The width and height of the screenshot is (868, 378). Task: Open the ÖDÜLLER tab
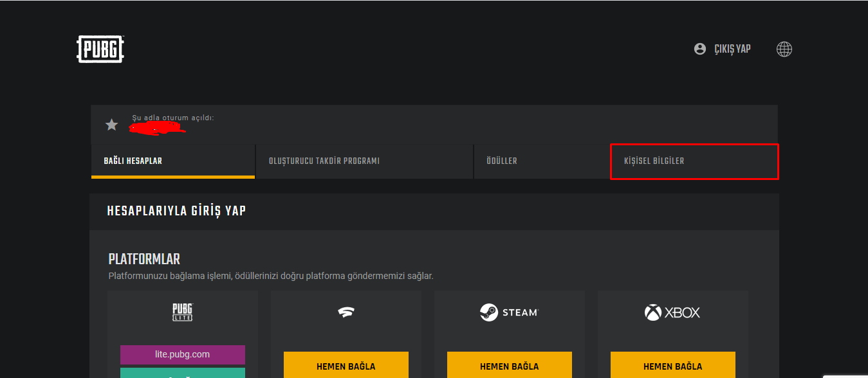pos(541,161)
